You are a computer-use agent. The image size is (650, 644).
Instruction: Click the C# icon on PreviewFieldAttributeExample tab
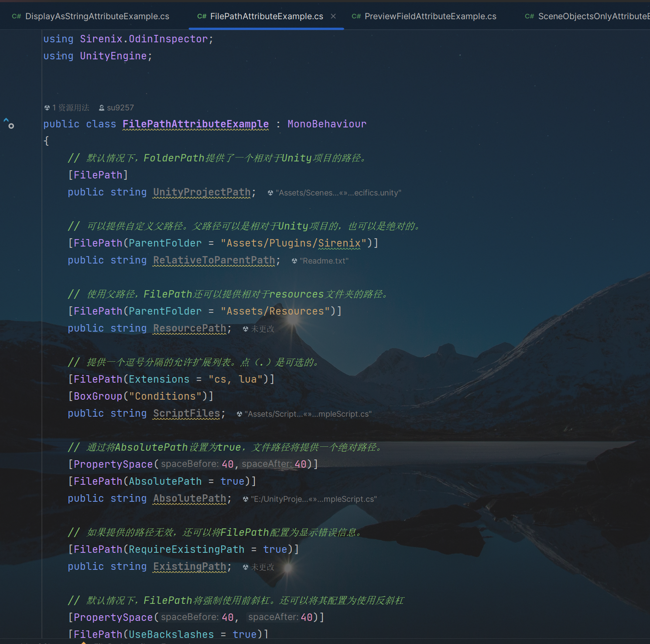pos(356,16)
